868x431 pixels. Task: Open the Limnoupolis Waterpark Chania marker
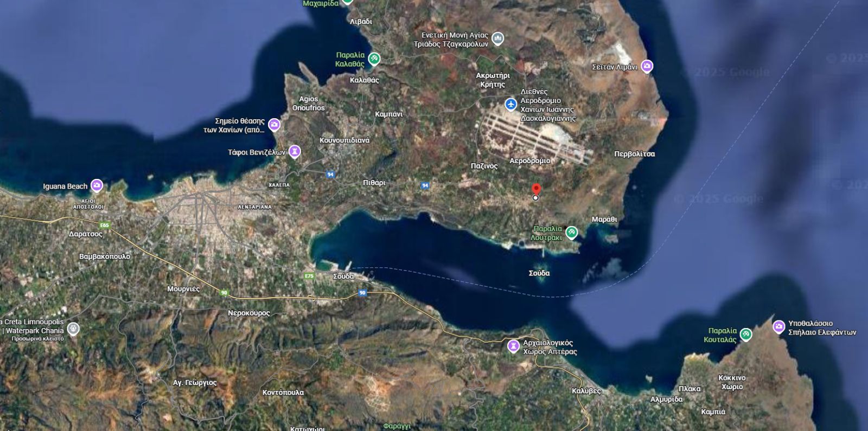pyautogui.click(x=73, y=329)
